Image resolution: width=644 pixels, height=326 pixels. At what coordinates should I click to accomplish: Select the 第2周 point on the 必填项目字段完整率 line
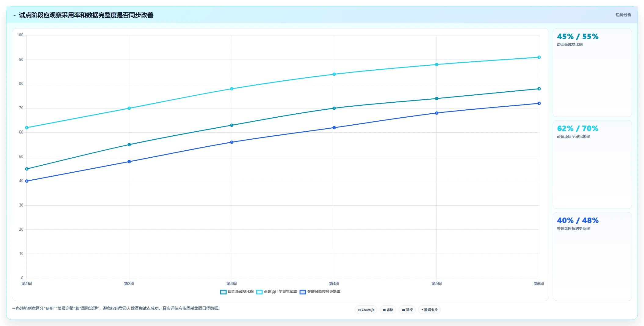pyautogui.click(x=129, y=108)
